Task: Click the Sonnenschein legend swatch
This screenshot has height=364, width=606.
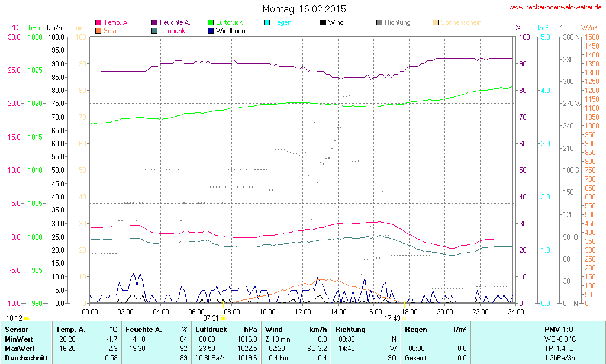Action: [436, 22]
